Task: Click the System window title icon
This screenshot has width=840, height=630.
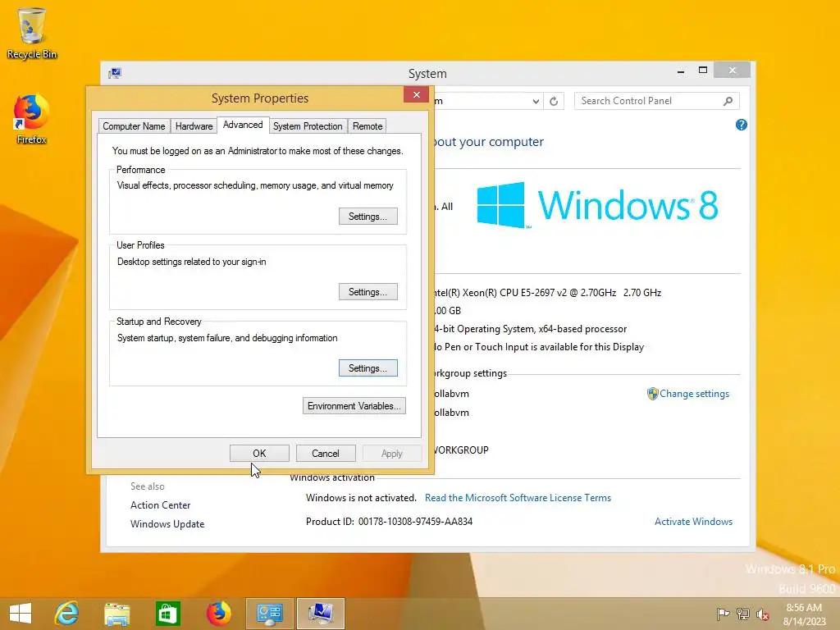Action: tap(115, 73)
